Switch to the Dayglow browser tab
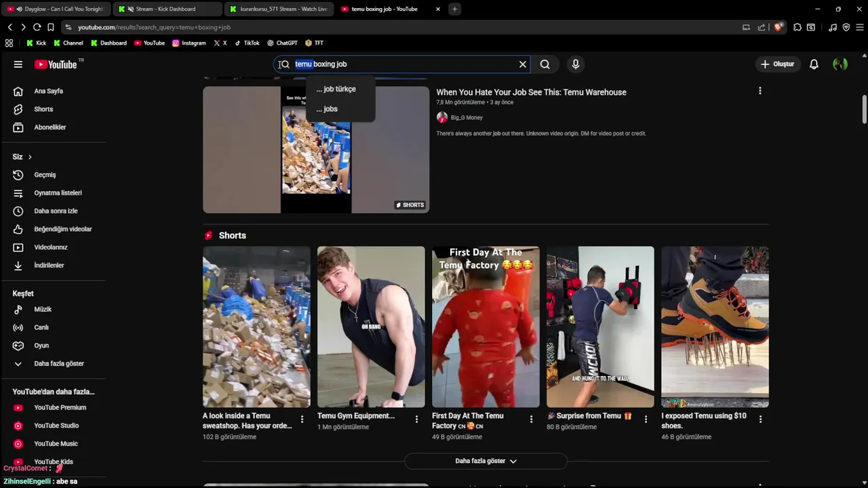Screen dimensions: 868x488 click(57, 9)
